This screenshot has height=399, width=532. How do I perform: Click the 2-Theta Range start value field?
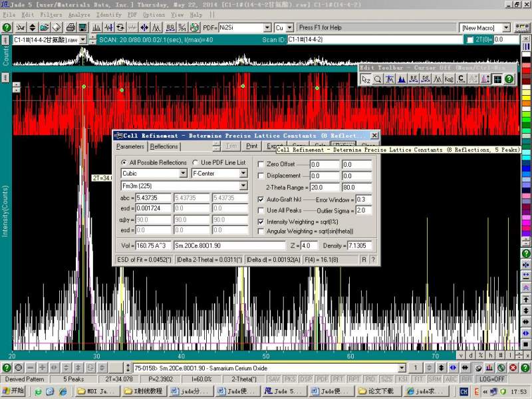tap(324, 188)
